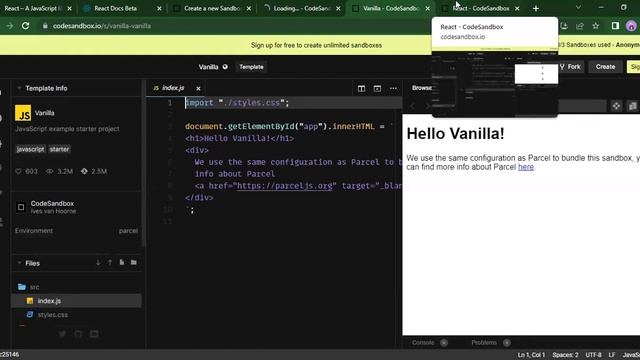Click the CodeSandbox author avatar

click(21, 207)
